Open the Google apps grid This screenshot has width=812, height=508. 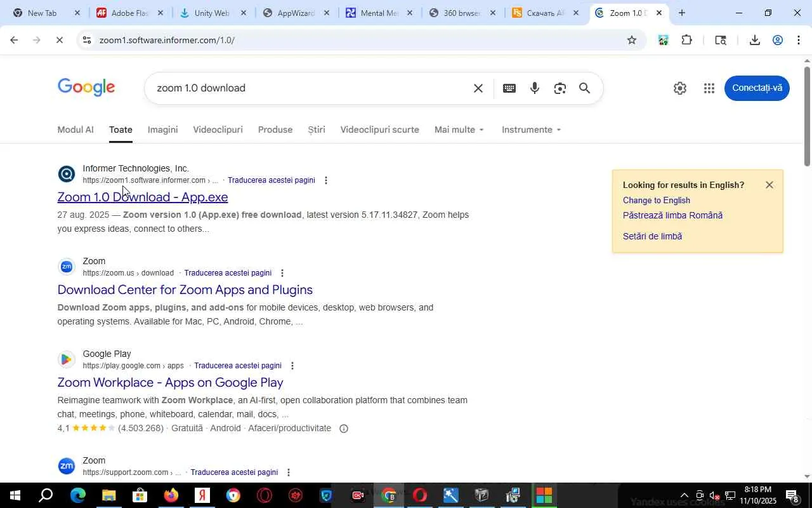point(709,88)
